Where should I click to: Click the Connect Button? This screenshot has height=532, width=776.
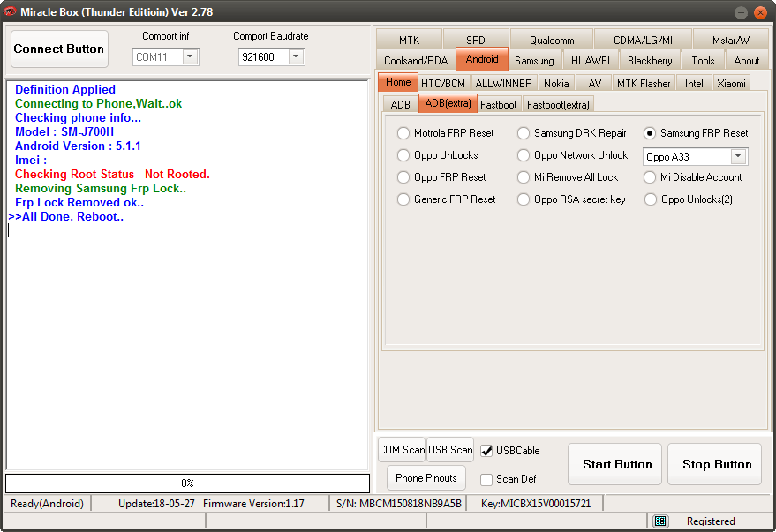59,49
